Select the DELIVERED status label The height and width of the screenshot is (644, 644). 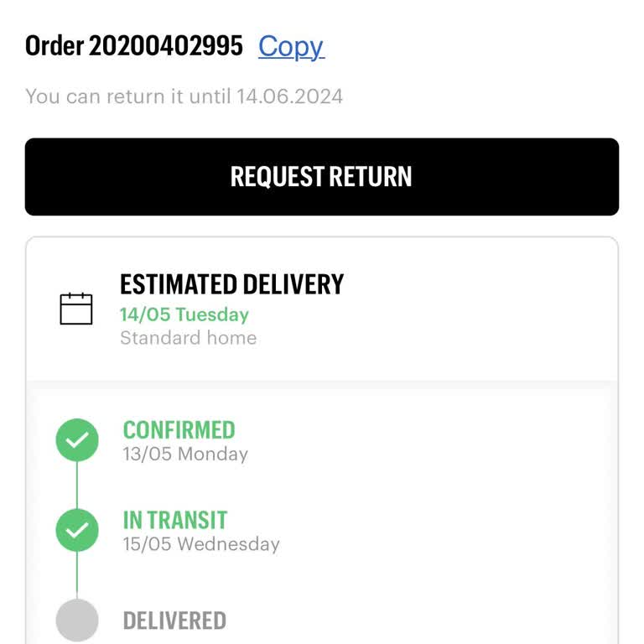(174, 621)
